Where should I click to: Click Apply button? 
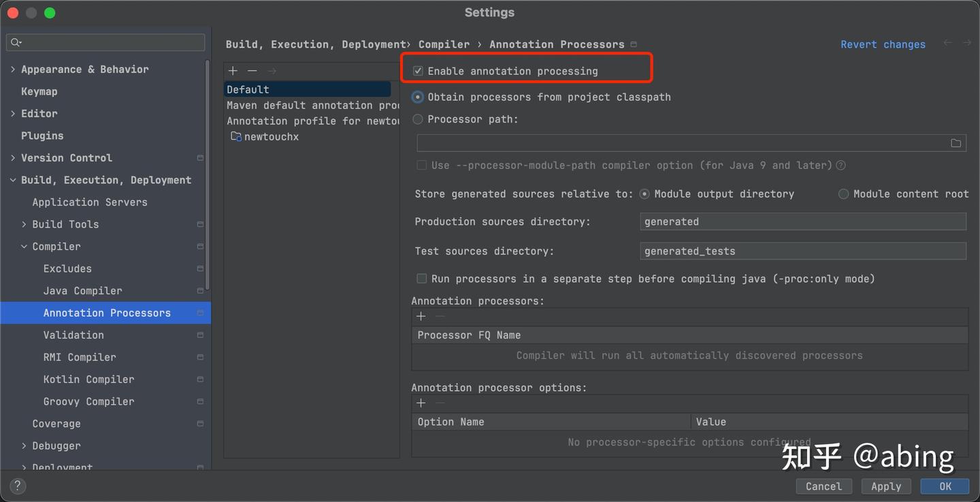(x=886, y=486)
